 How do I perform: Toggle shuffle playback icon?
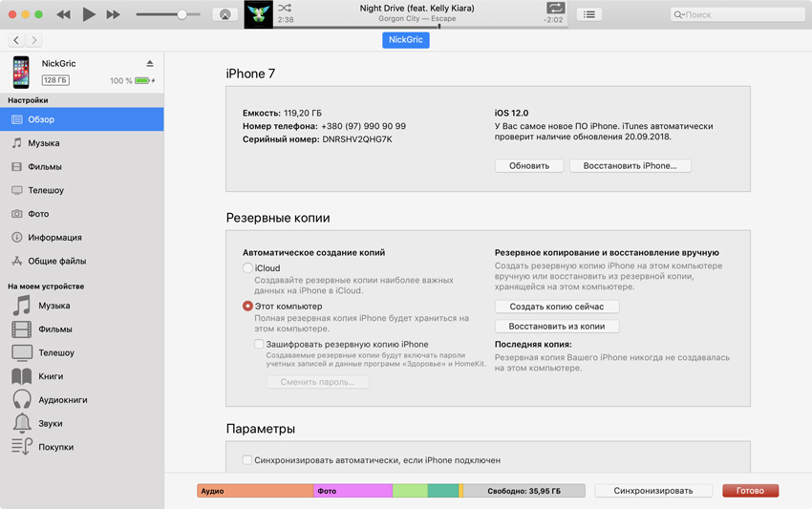(285, 8)
